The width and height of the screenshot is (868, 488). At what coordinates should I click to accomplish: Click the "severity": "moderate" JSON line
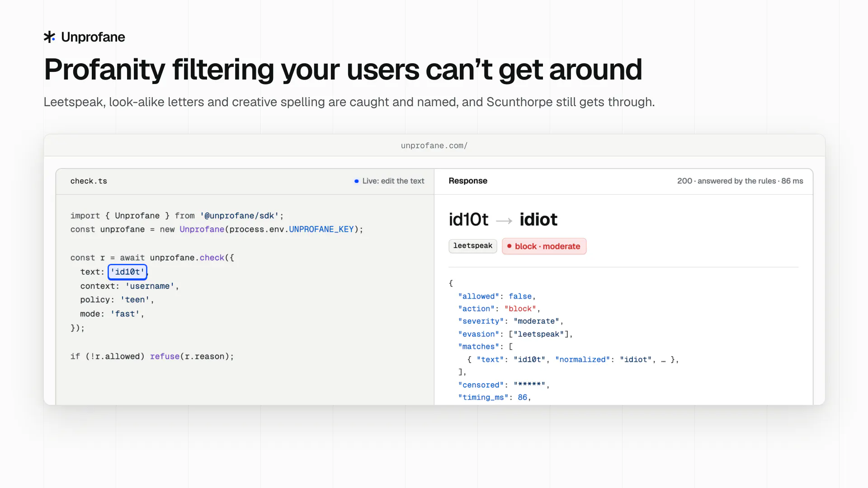pyautogui.click(x=511, y=321)
